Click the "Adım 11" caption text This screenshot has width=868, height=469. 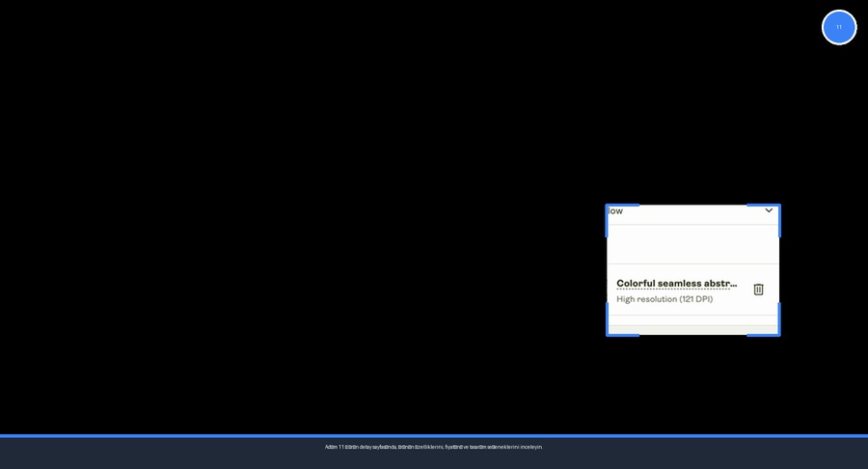point(434,447)
